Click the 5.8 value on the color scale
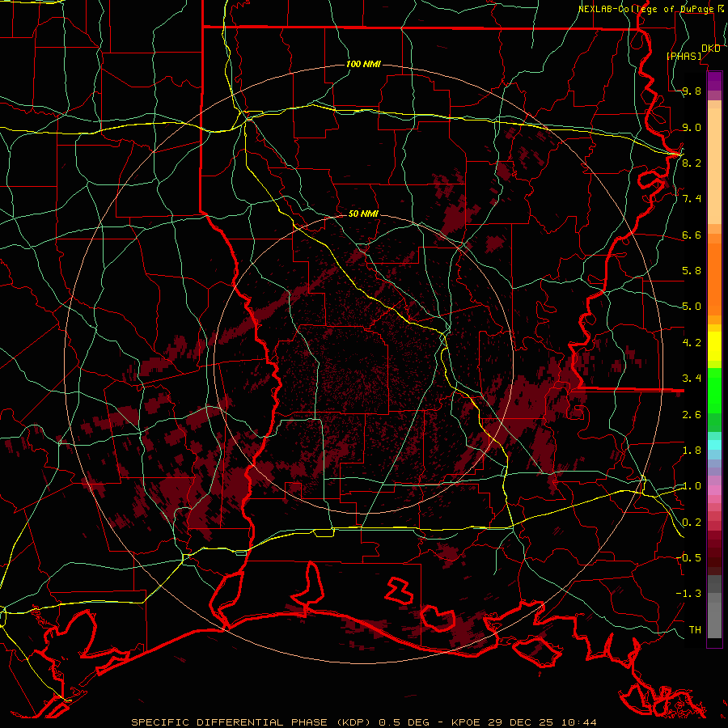Screen dimensions: 728x728 (692, 271)
